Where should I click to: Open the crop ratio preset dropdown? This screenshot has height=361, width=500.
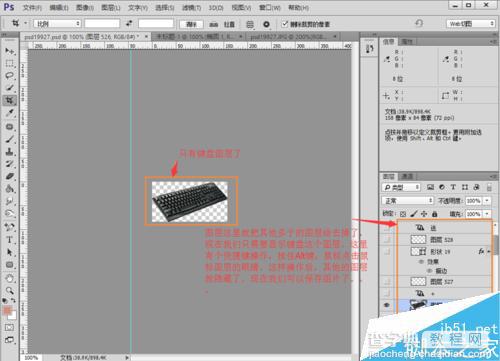coord(57,24)
